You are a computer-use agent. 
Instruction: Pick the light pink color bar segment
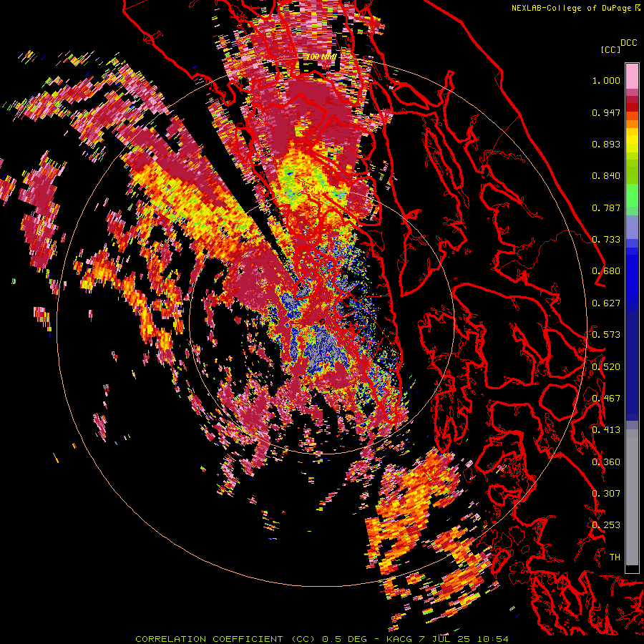click(x=632, y=76)
